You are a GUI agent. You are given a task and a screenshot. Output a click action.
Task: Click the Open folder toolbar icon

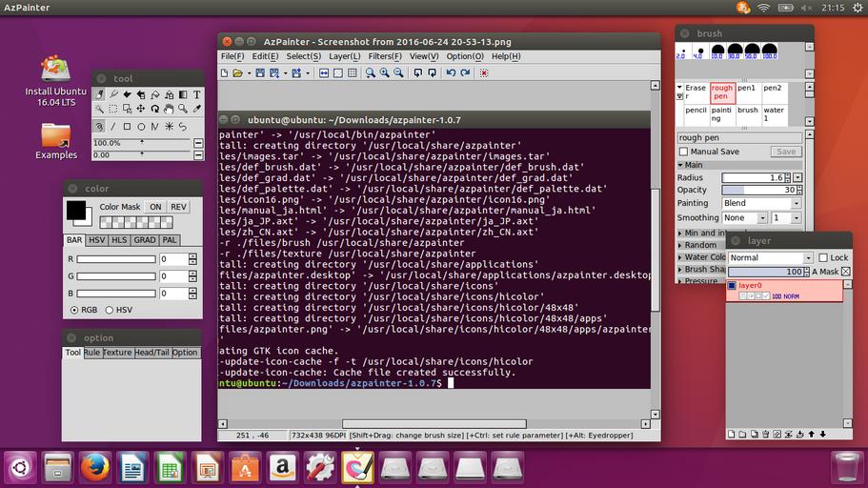tap(237, 73)
